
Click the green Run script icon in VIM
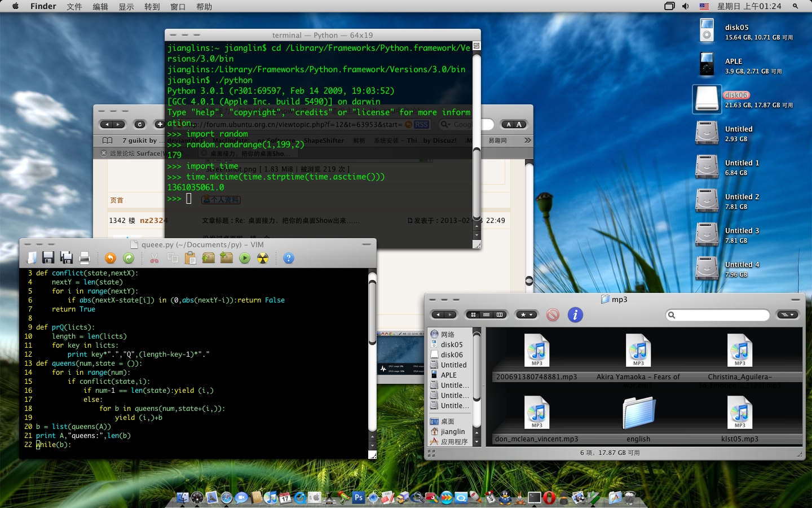[245, 258]
